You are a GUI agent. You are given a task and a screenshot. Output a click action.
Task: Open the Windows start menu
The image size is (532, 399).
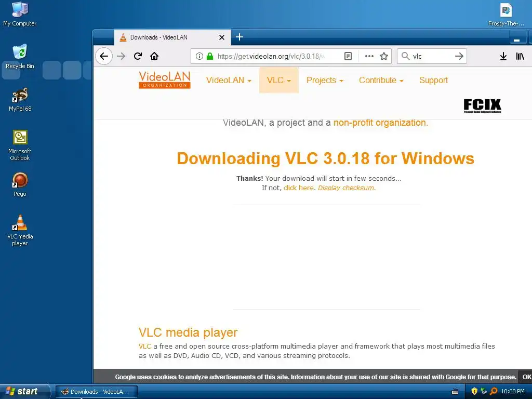click(24, 391)
